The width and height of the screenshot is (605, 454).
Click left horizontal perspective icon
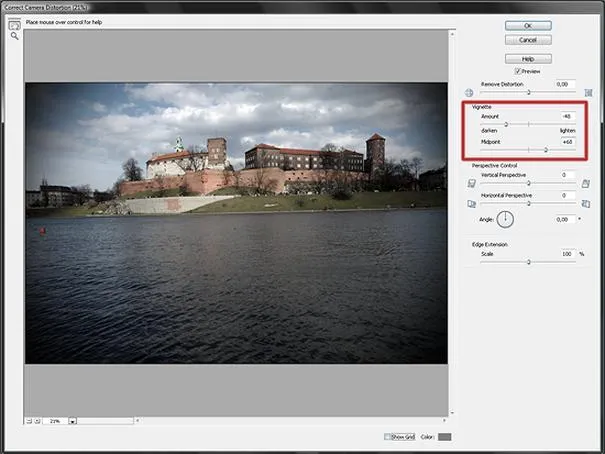[x=471, y=204]
